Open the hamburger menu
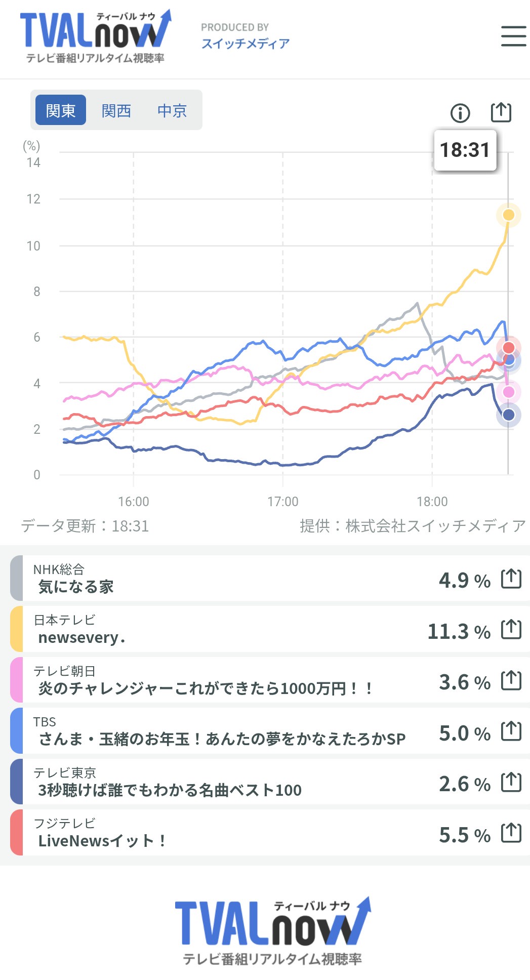The width and height of the screenshot is (530, 980). tap(513, 36)
